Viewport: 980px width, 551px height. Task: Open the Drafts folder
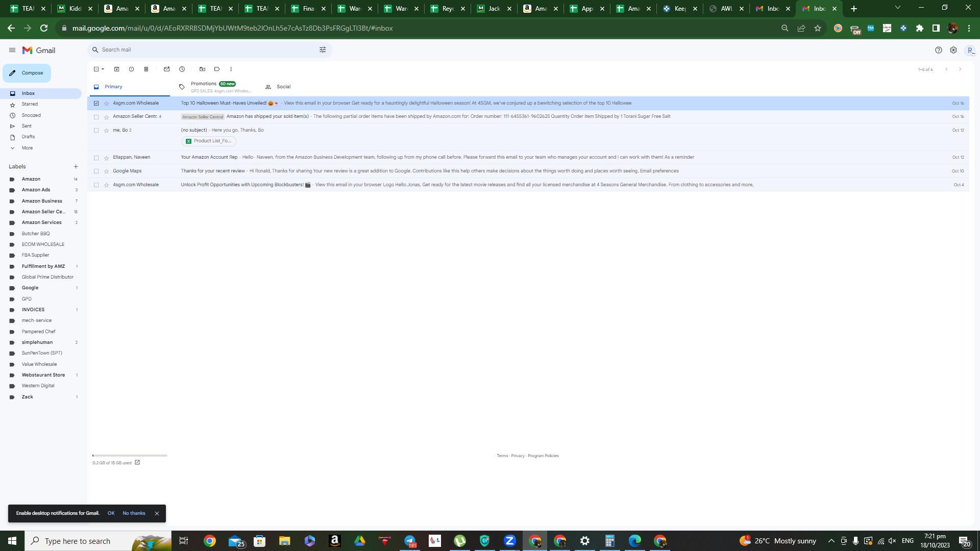coord(28,137)
